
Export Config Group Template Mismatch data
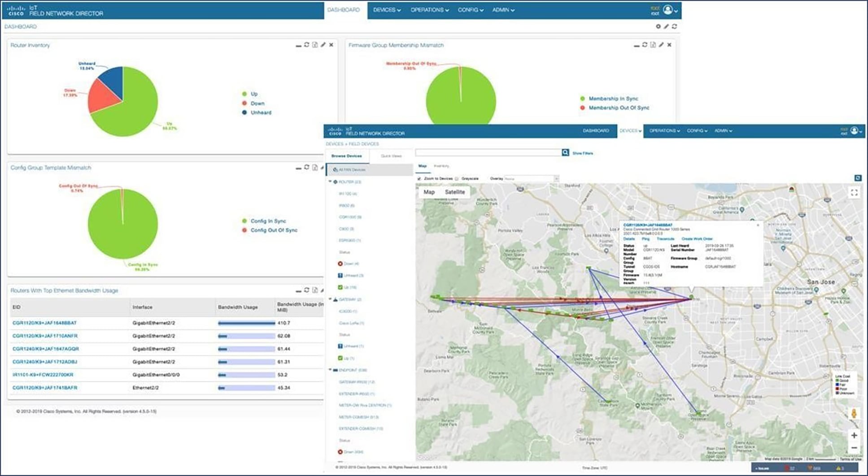click(315, 167)
